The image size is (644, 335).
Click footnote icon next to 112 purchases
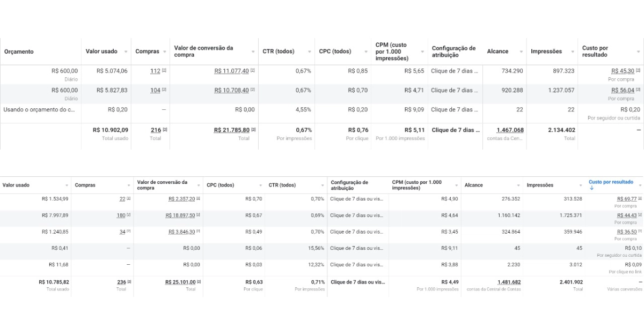[x=164, y=71]
